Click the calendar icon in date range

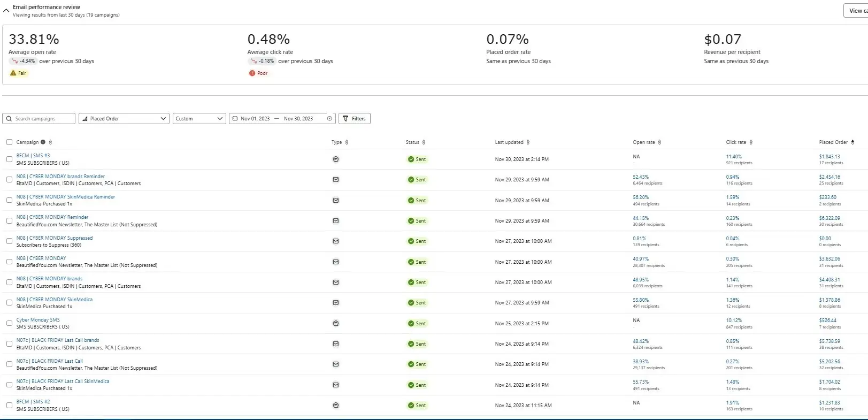[x=235, y=119]
